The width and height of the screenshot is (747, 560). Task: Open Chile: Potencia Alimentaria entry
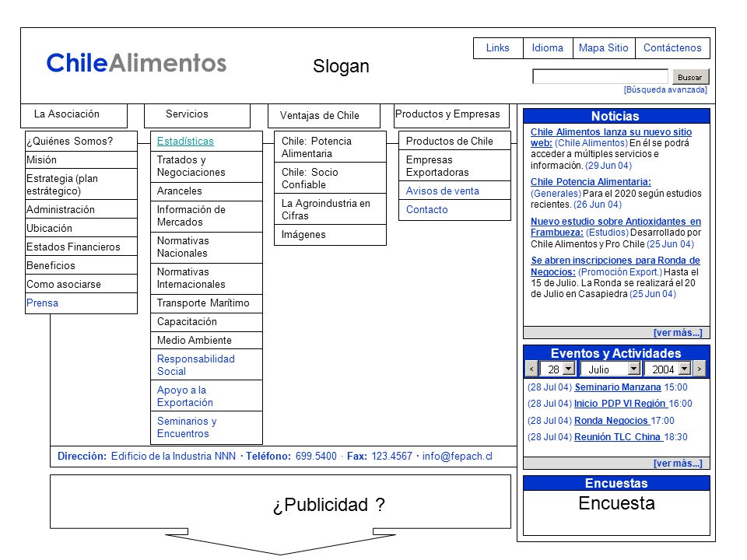tap(330, 148)
